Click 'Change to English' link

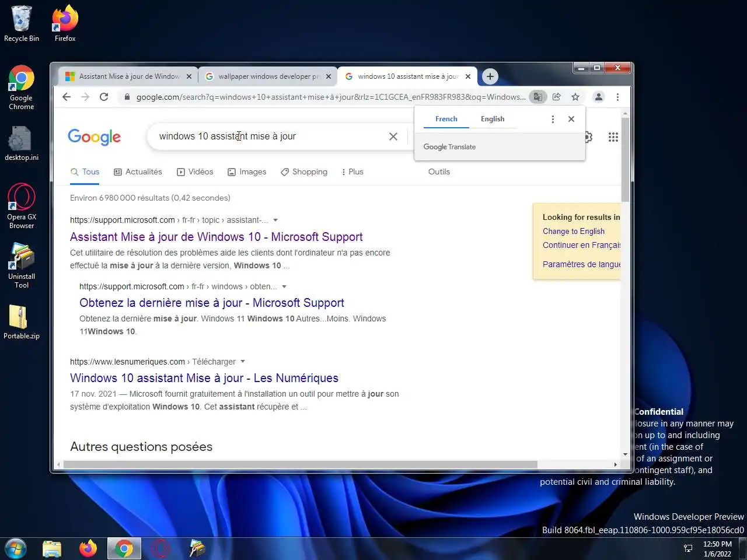(574, 232)
